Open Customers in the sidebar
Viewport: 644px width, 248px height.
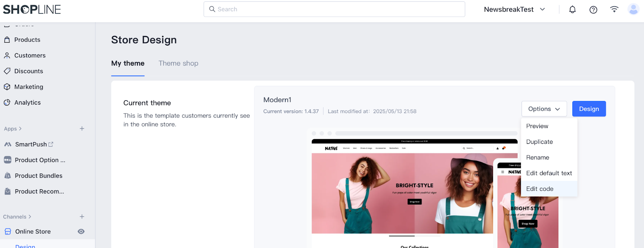30,55
